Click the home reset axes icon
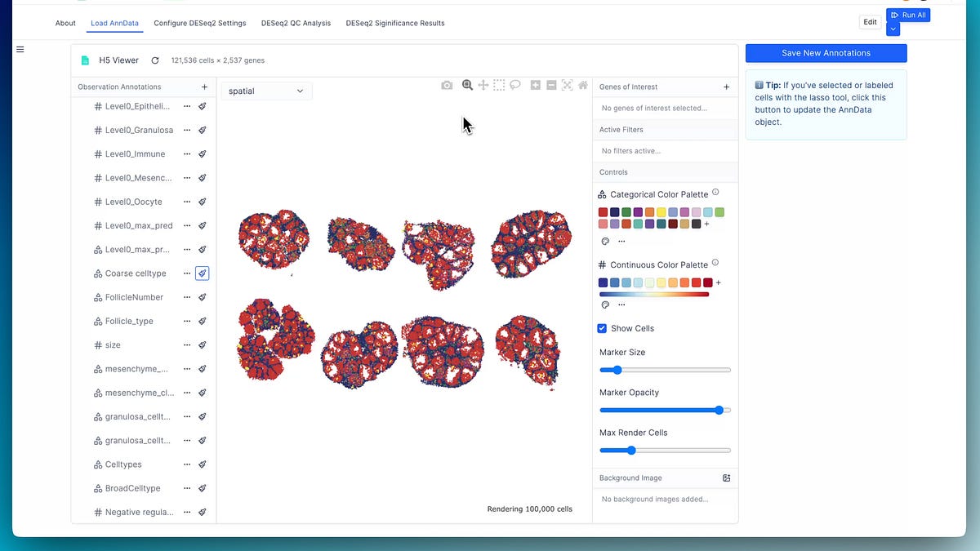980x551 pixels. (583, 85)
